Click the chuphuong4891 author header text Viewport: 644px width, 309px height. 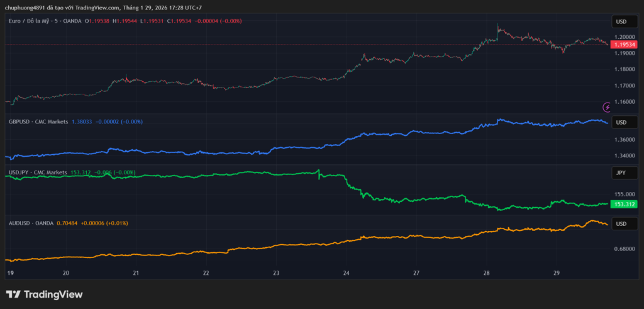coord(26,8)
